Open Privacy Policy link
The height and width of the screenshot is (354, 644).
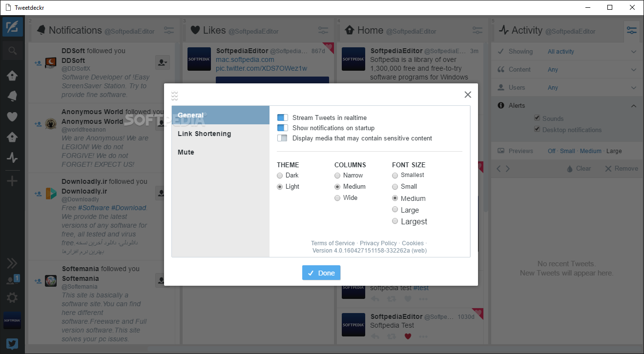click(378, 243)
